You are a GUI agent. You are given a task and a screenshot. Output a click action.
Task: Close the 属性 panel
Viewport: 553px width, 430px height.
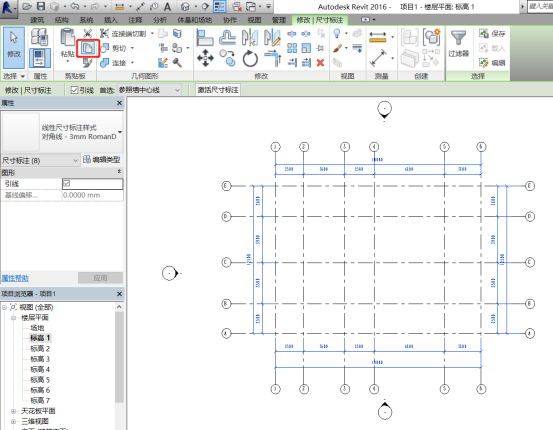click(119, 103)
